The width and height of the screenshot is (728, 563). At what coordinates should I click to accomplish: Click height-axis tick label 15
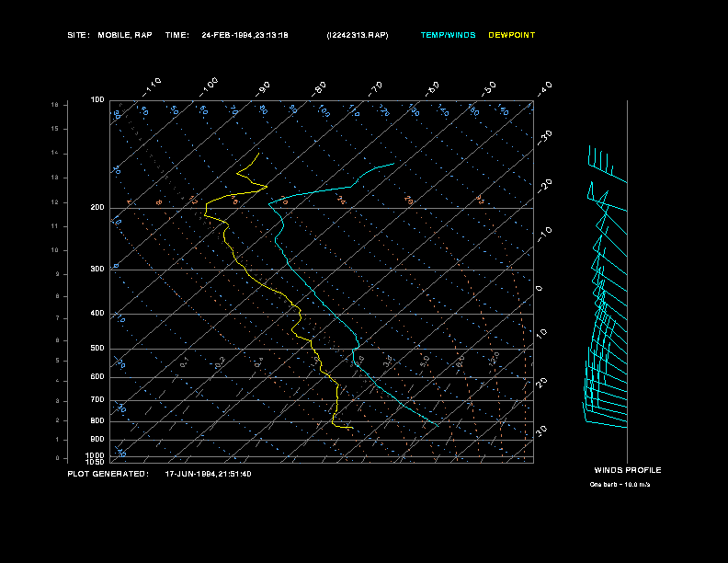[x=55, y=129]
